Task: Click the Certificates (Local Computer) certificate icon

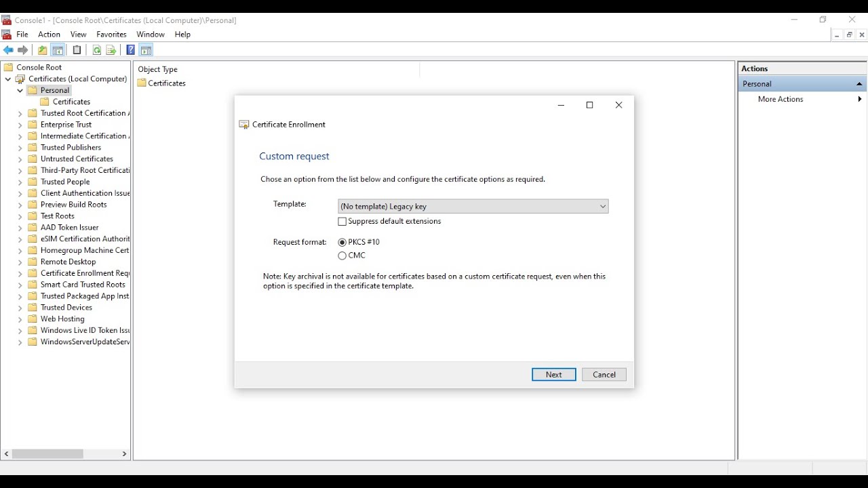Action: coord(20,79)
